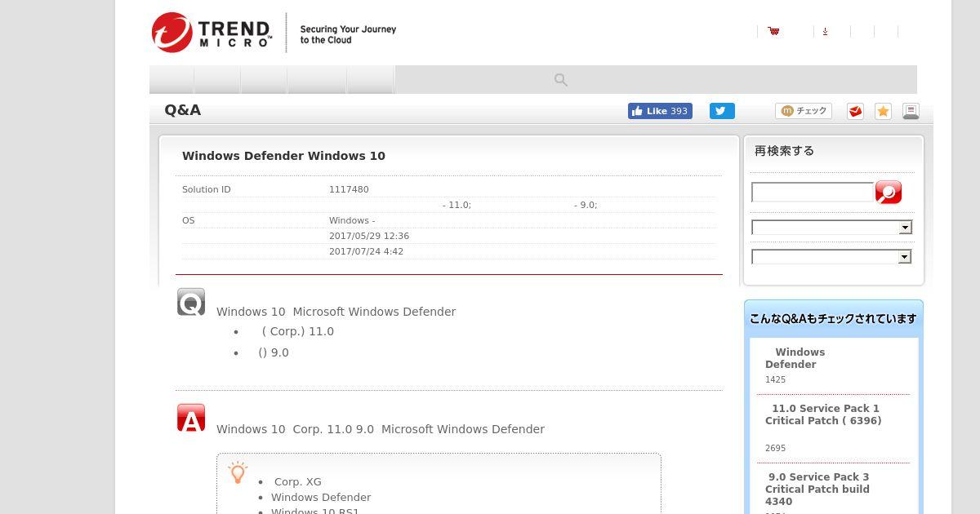Click the Solution ID value 1117480
This screenshot has width=980, height=514.
tap(349, 189)
